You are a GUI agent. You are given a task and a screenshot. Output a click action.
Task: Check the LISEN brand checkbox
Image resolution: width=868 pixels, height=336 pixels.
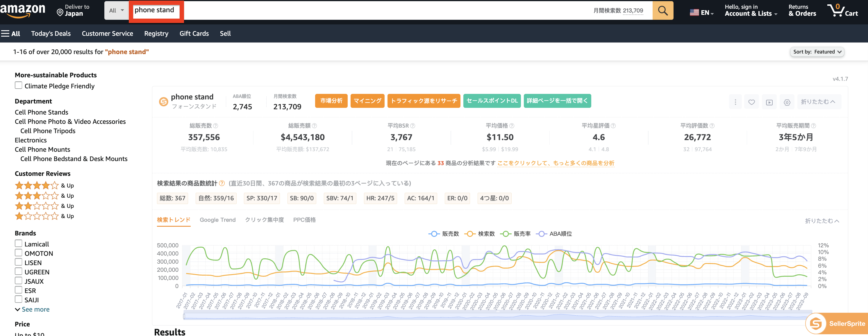click(19, 262)
